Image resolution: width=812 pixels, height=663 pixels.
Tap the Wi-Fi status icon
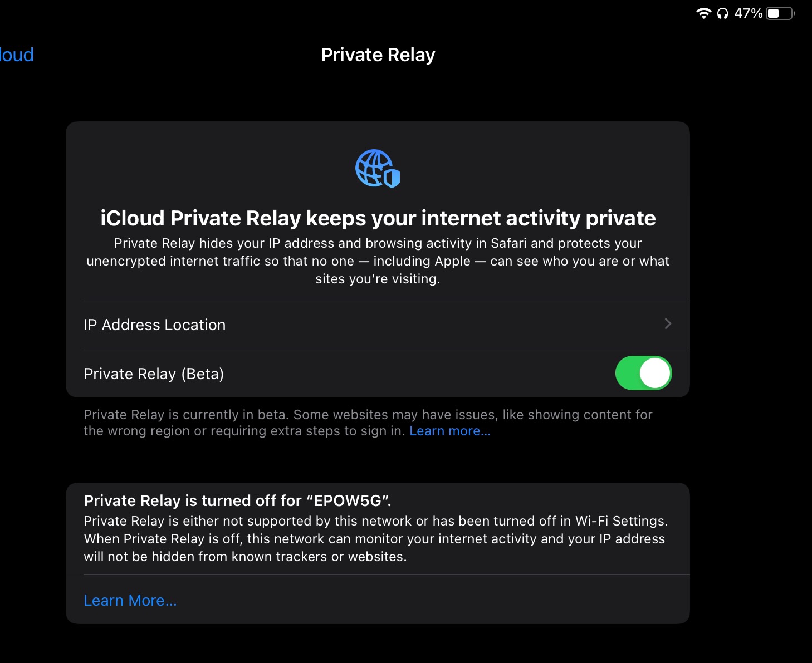click(704, 13)
